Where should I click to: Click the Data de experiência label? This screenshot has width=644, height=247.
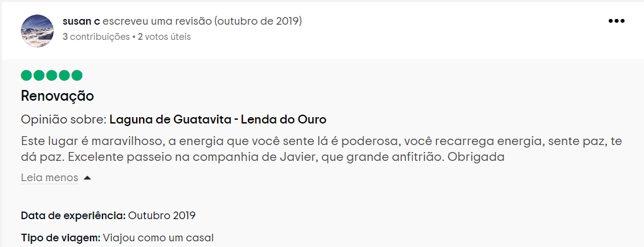pos(73,215)
